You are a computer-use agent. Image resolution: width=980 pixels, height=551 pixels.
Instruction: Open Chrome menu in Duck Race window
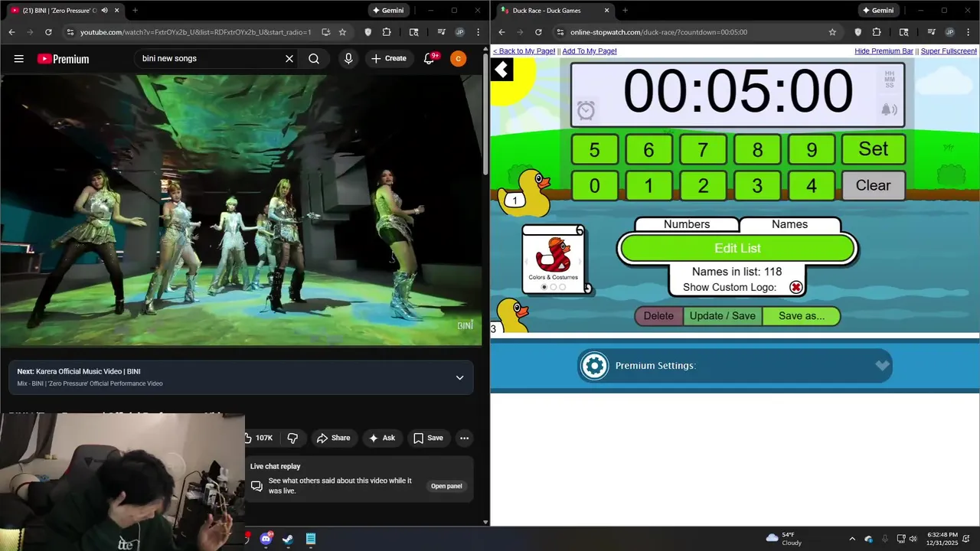(x=969, y=32)
